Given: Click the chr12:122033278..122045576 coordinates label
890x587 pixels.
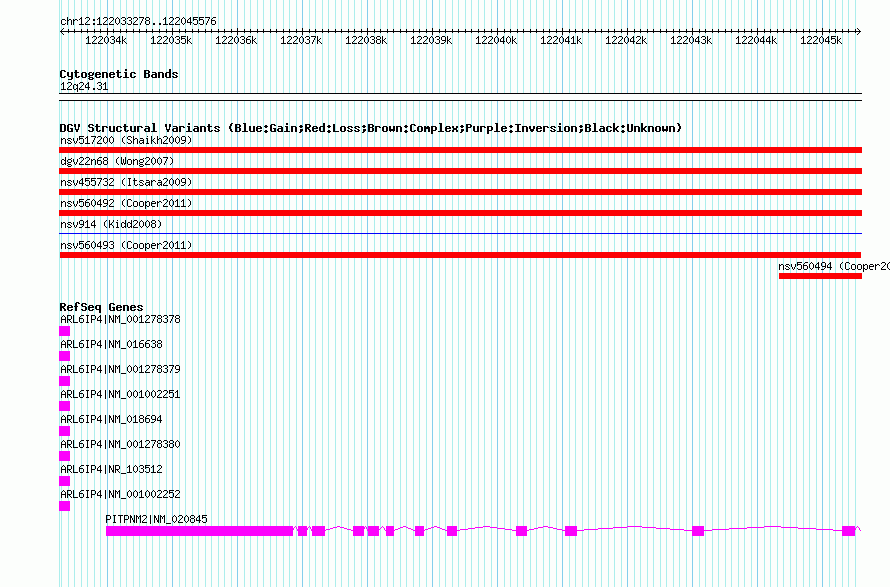Looking at the screenshot, I should (138, 21).
